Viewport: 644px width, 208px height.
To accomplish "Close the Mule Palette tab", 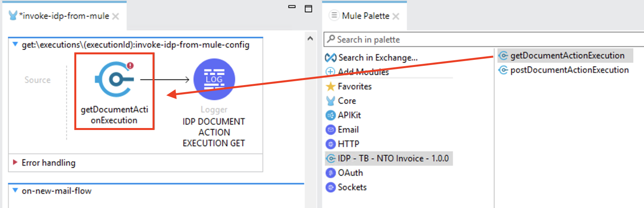I will pos(396,17).
